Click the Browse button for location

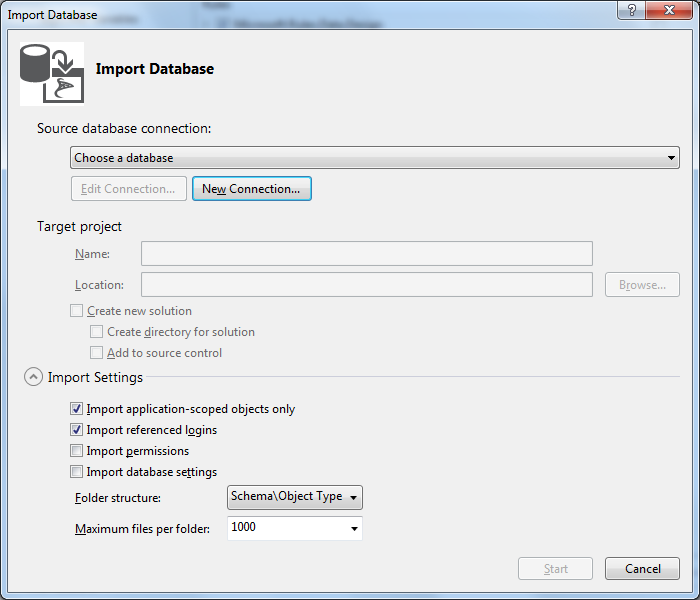642,285
